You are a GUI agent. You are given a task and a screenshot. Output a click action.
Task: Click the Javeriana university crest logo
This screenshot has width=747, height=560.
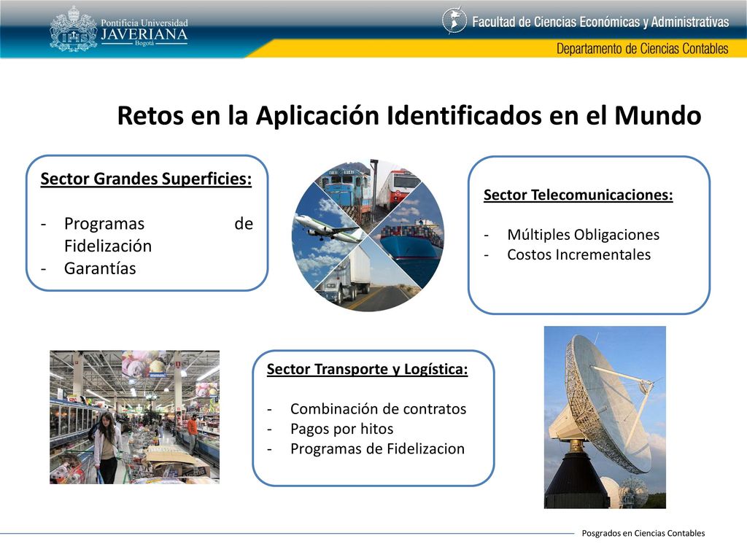click(x=74, y=28)
